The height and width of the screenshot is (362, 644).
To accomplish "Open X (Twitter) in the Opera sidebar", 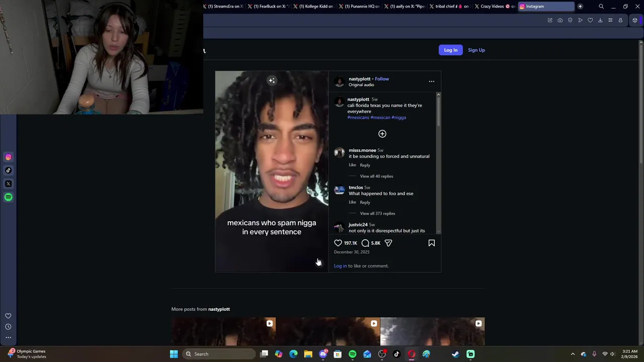I will [x=8, y=184].
